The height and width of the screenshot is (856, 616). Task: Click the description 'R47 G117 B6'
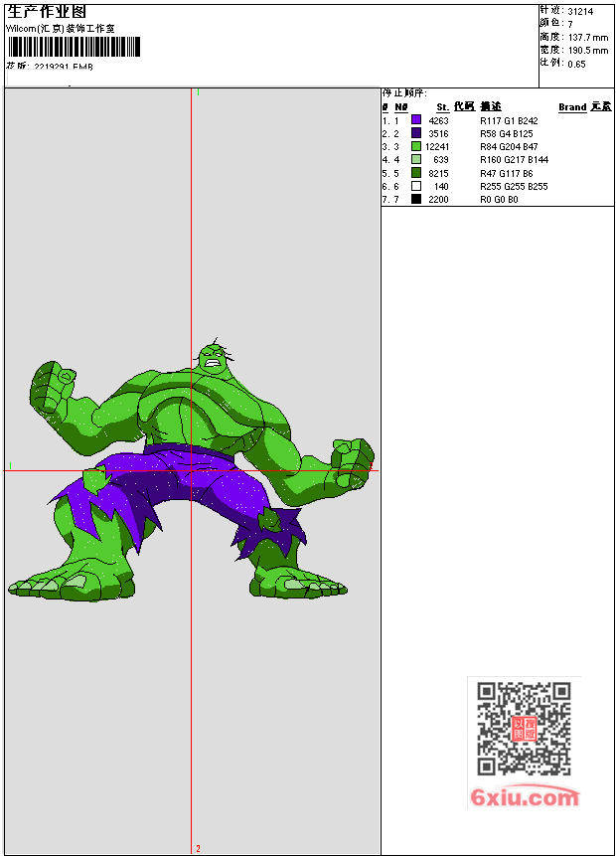pyautogui.click(x=507, y=174)
